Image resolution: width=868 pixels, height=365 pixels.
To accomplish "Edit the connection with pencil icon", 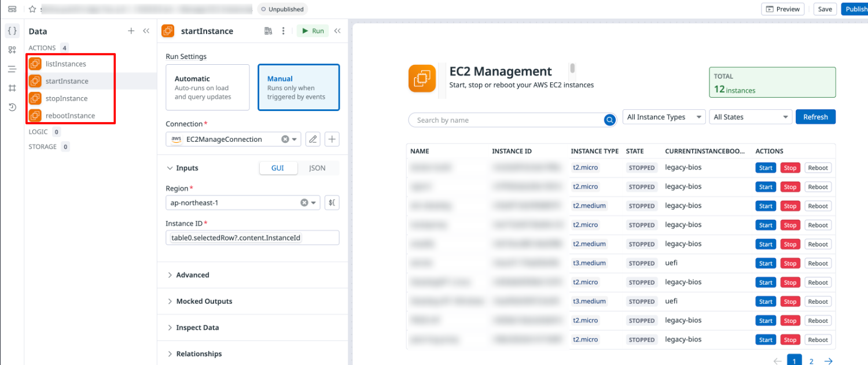I will pos(312,139).
